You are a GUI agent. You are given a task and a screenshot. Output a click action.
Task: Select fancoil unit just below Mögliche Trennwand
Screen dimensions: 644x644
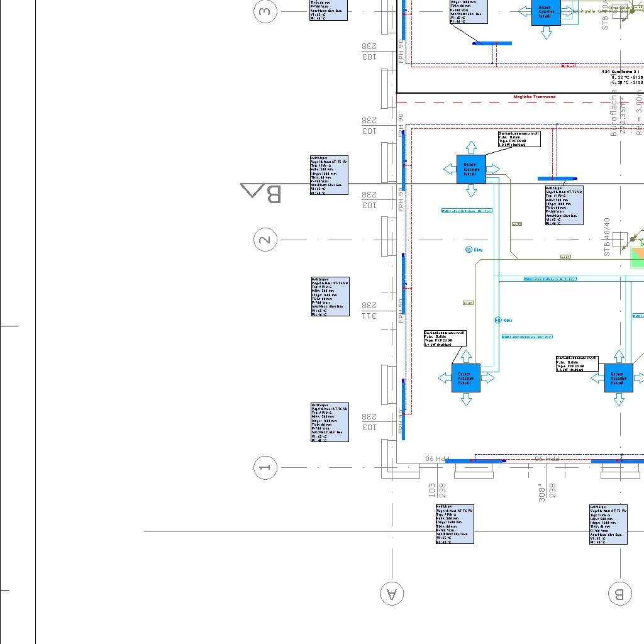point(471,169)
